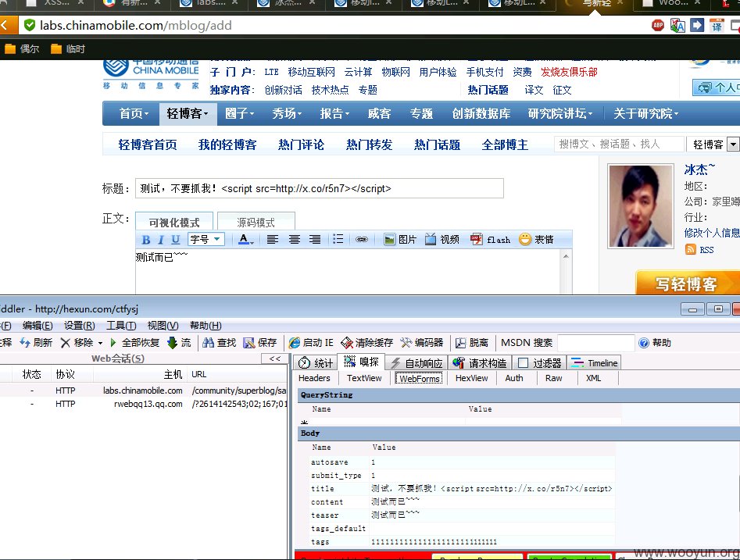Open the 圈子 navigation dropdown
The height and width of the screenshot is (560, 740).
[x=239, y=114]
